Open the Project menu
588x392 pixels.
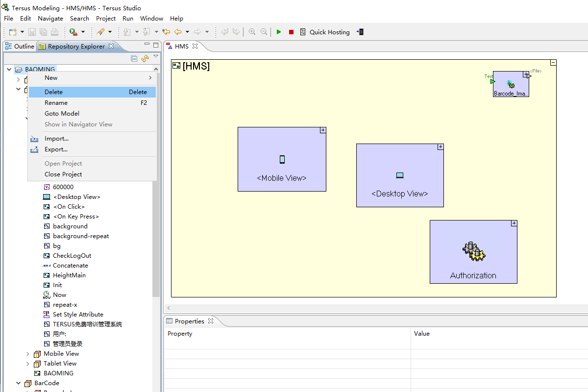pos(106,18)
